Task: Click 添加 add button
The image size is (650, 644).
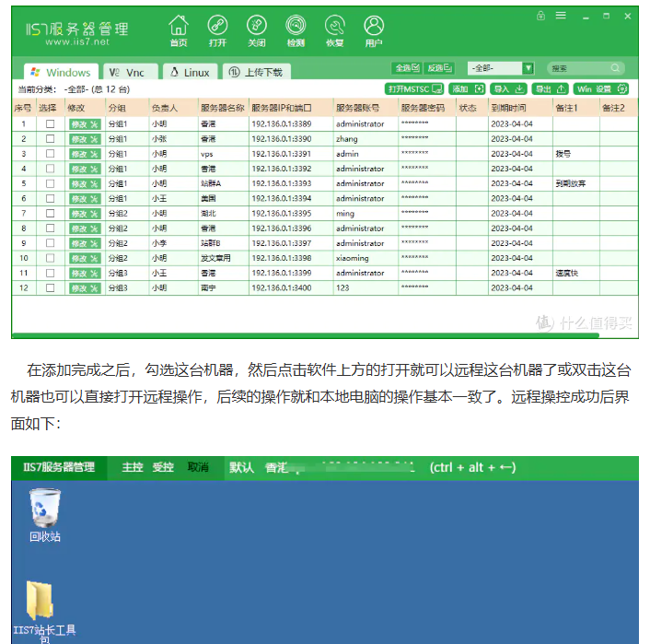Action: pos(468,88)
